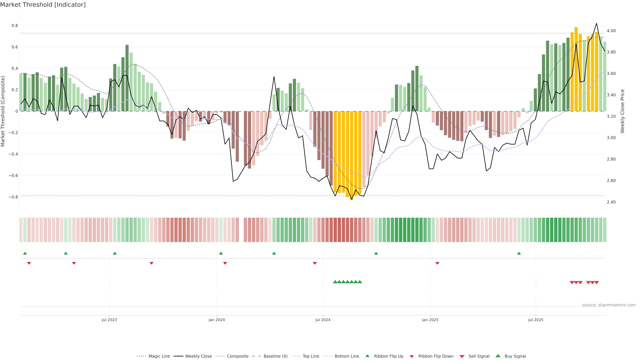Screen dimensions: 644x362
Task: Click the Baseline (0) legend entry
Action: click(x=276, y=356)
